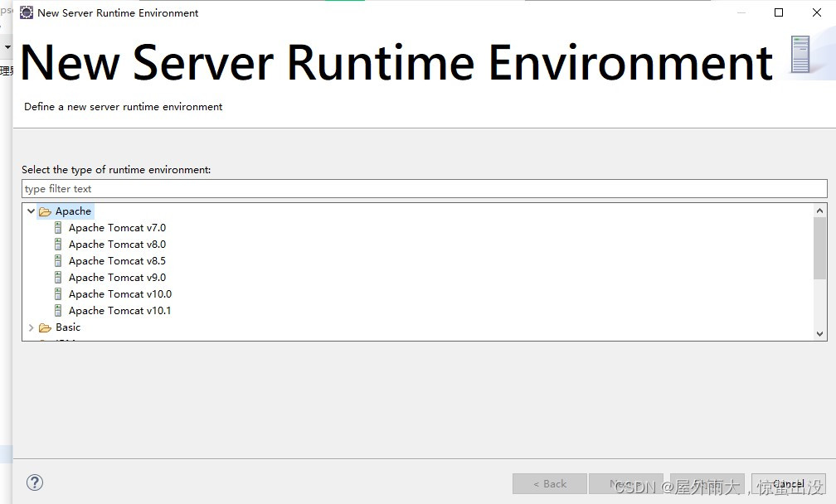The width and height of the screenshot is (836, 504).
Task: Click the Apache Tomcat v8.0 server icon
Action: [58, 245]
